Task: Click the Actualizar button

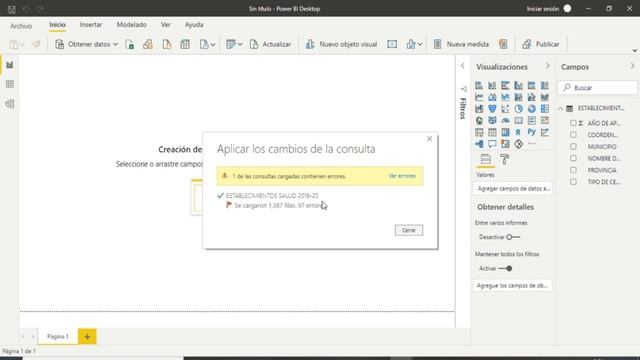Action: (270, 44)
